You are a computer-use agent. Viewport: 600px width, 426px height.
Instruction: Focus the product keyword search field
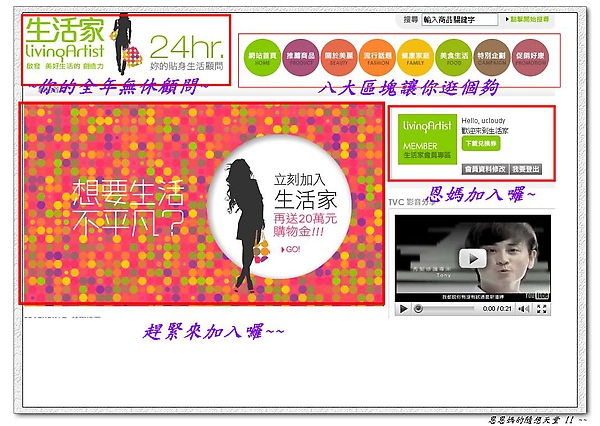click(x=460, y=20)
